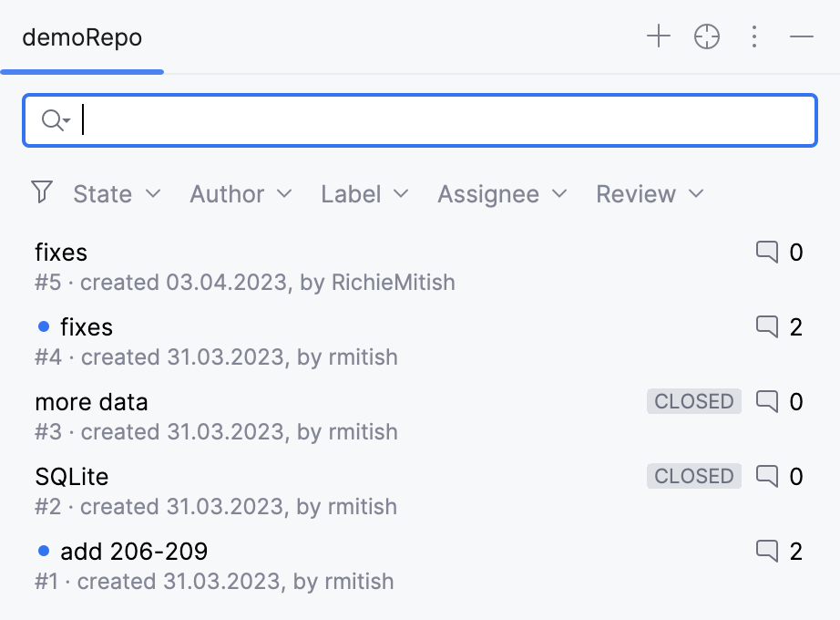
Task: Expand the Author filter
Action: [x=240, y=193]
